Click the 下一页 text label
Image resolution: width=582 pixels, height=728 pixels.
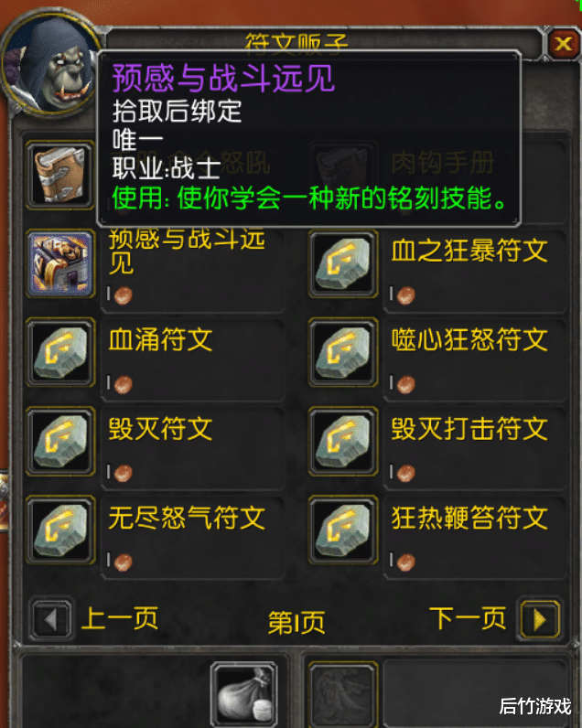tap(468, 618)
